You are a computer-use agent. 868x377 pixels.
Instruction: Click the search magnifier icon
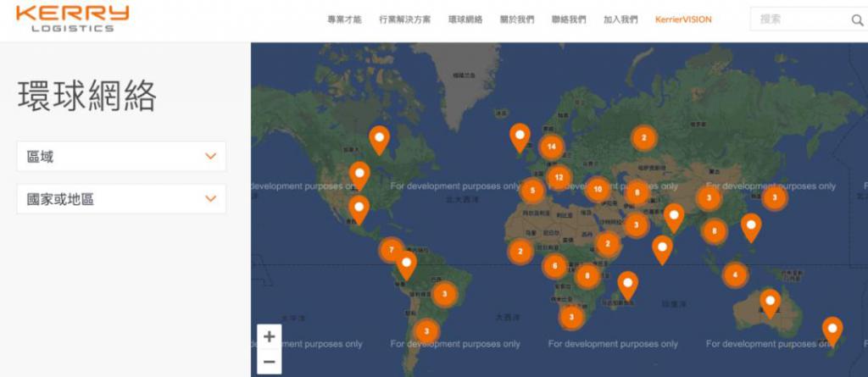tap(856, 20)
